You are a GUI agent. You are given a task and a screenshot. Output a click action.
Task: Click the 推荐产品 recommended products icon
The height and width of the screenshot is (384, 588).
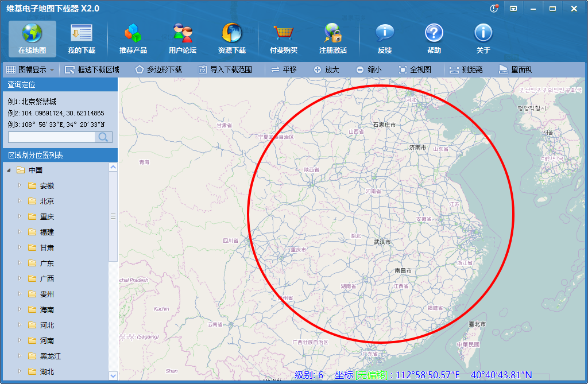133,36
